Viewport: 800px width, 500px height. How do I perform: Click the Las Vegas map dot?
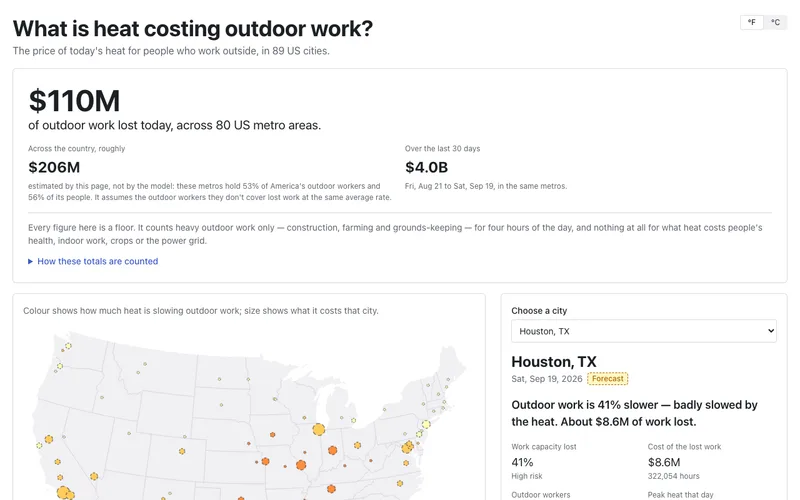point(94,477)
